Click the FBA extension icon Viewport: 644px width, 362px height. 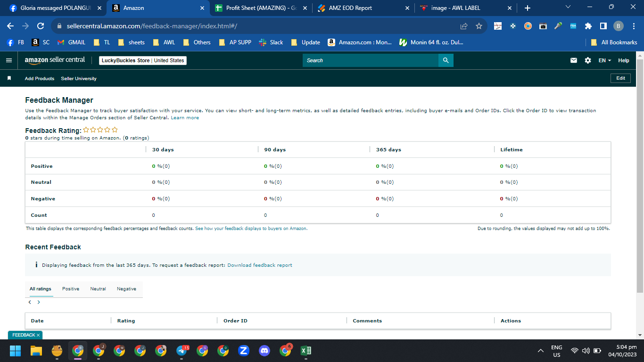pyautogui.click(x=573, y=26)
